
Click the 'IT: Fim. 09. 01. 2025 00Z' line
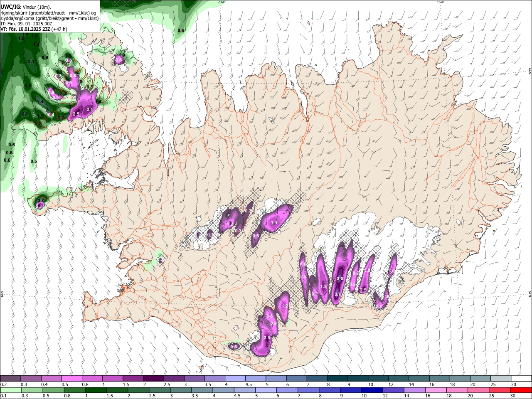[26, 24]
